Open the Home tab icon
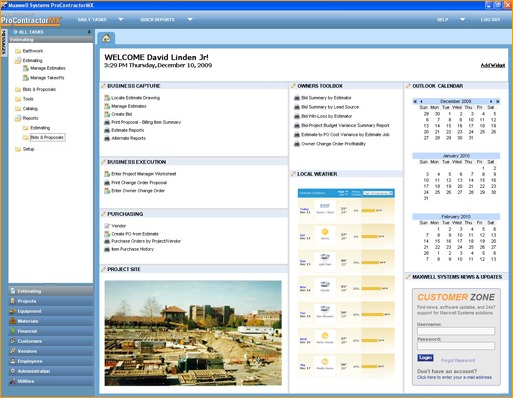Image resolution: width=513 pixels, height=398 pixels. coord(106,38)
